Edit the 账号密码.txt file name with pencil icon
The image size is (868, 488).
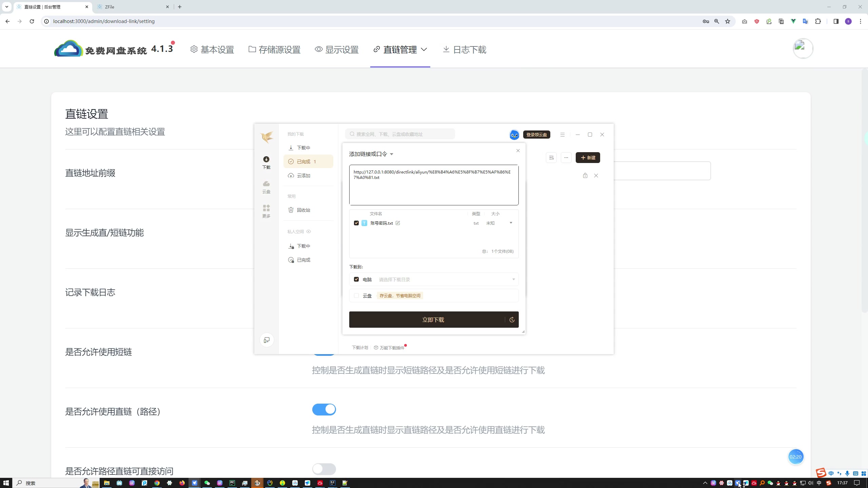pos(398,223)
